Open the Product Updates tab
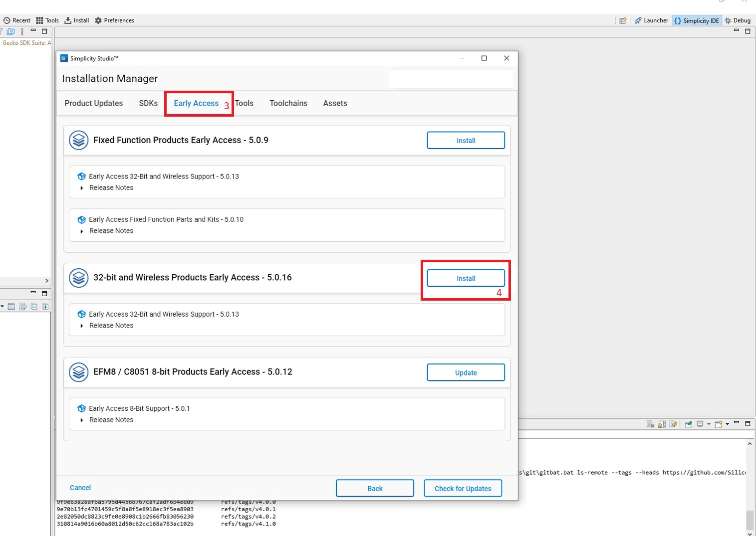Viewport: 756px width, 536px height. (x=94, y=103)
